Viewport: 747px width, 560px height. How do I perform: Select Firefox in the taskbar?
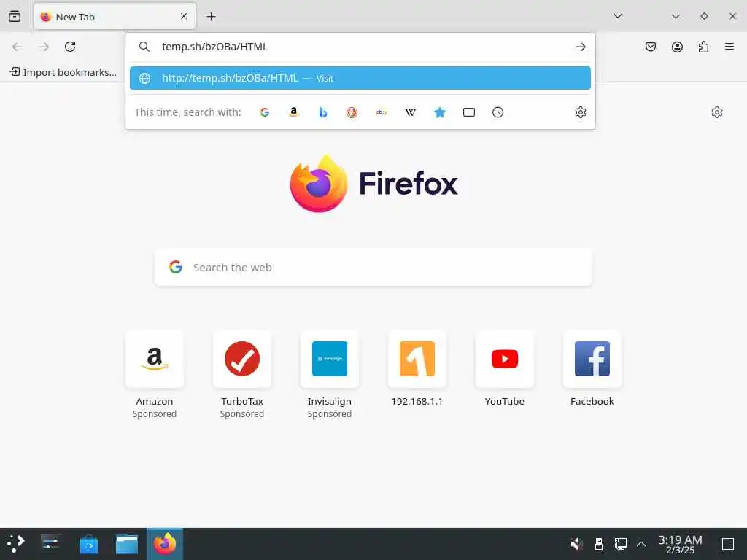click(165, 544)
